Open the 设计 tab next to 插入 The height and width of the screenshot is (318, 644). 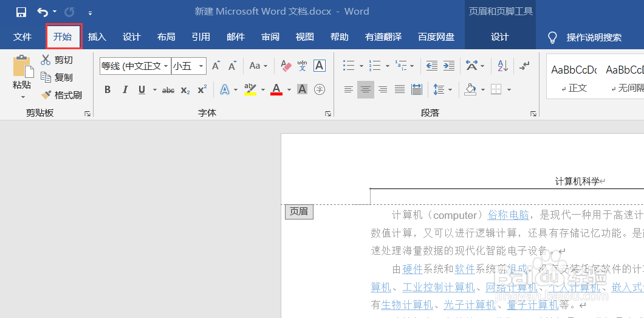(x=131, y=37)
